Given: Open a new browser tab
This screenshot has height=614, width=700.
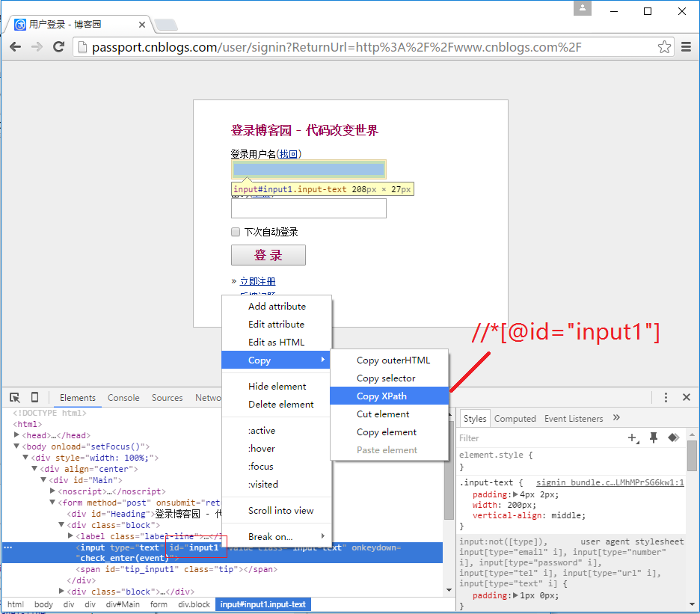Looking at the screenshot, I should pyautogui.click(x=166, y=25).
